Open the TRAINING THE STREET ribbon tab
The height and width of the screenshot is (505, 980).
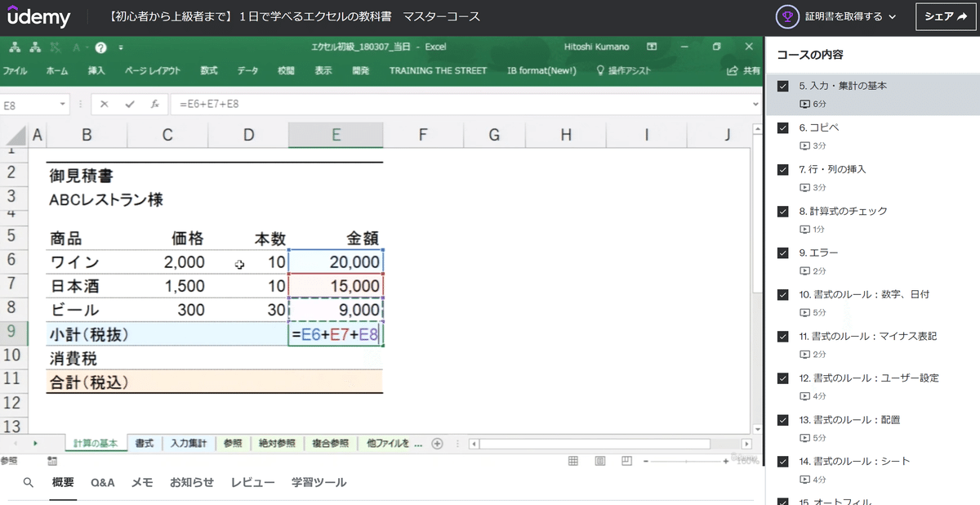[438, 70]
